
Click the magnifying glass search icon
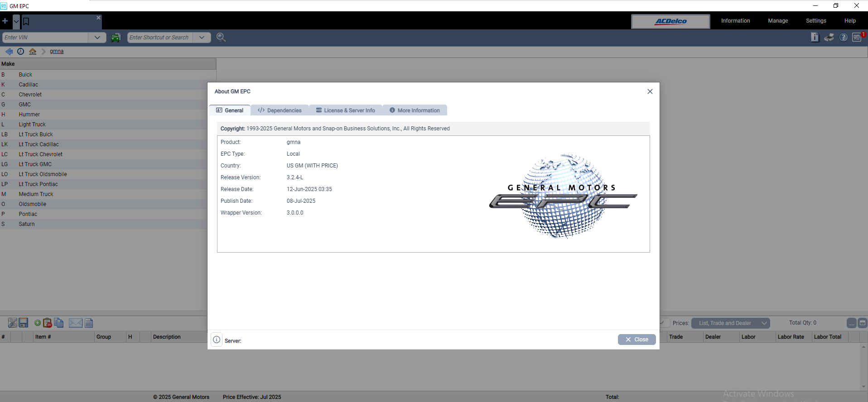(221, 38)
